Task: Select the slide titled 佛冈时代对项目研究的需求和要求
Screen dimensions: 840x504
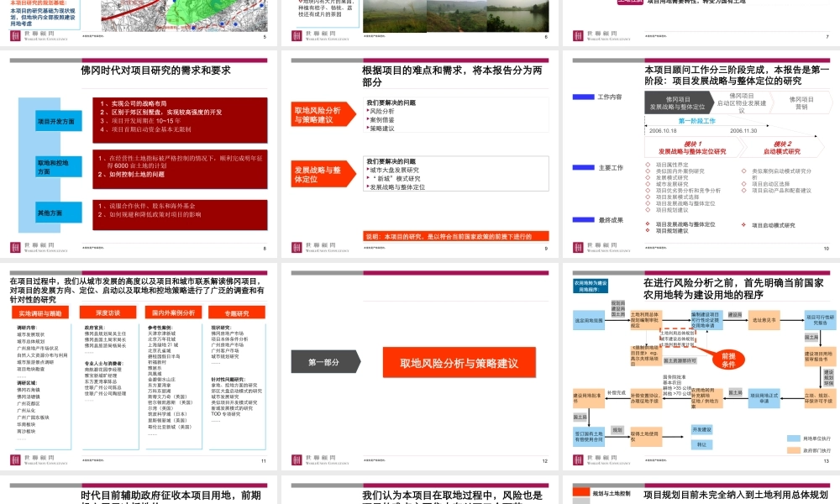Action: [139, 155]
